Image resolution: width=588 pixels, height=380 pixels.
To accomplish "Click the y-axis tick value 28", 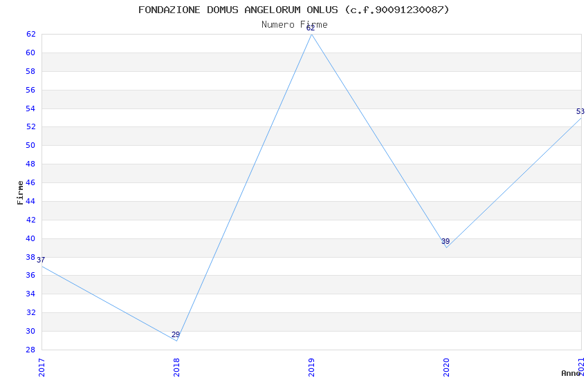I will click(30, 350).
